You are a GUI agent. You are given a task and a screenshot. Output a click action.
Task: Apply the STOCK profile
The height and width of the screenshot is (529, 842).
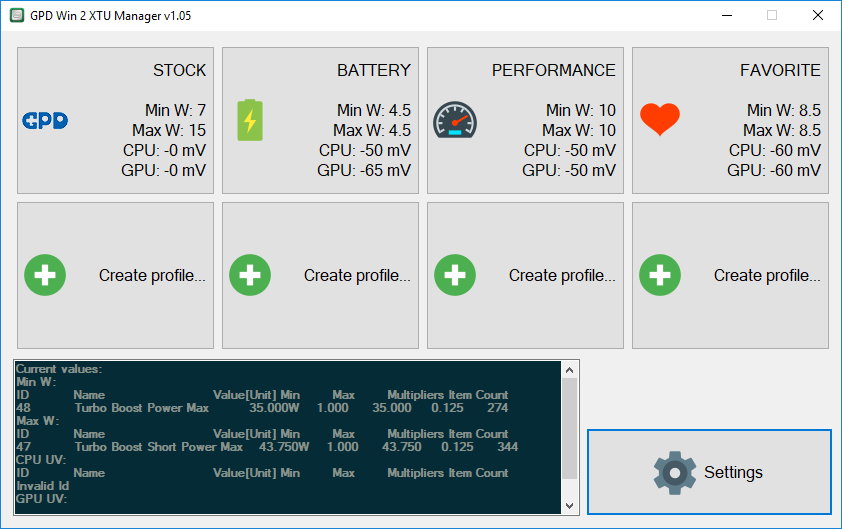[x=115, y=120]
